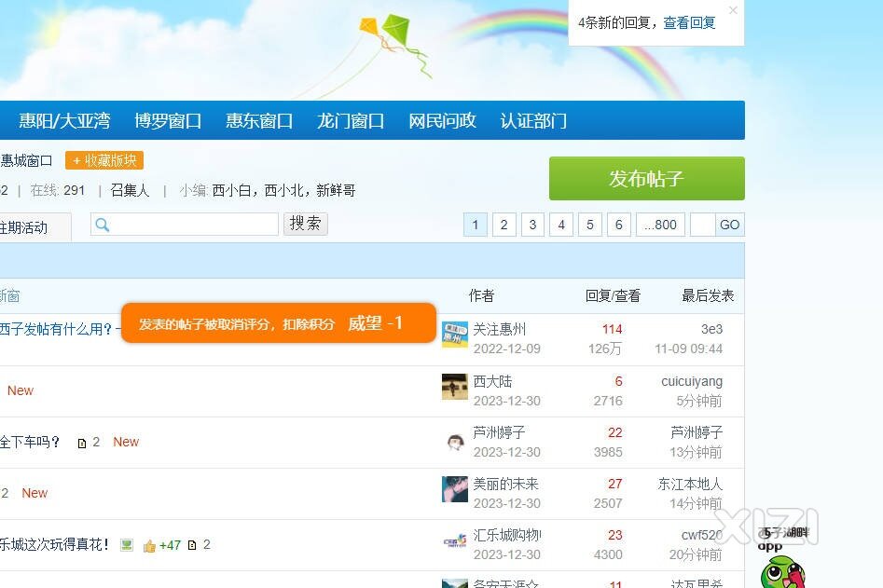Click the reply count 22
Screen dimensions: 883x588
615,432
